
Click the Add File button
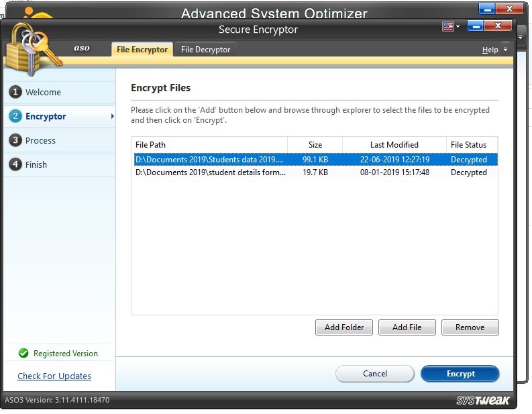pos(407,327)
